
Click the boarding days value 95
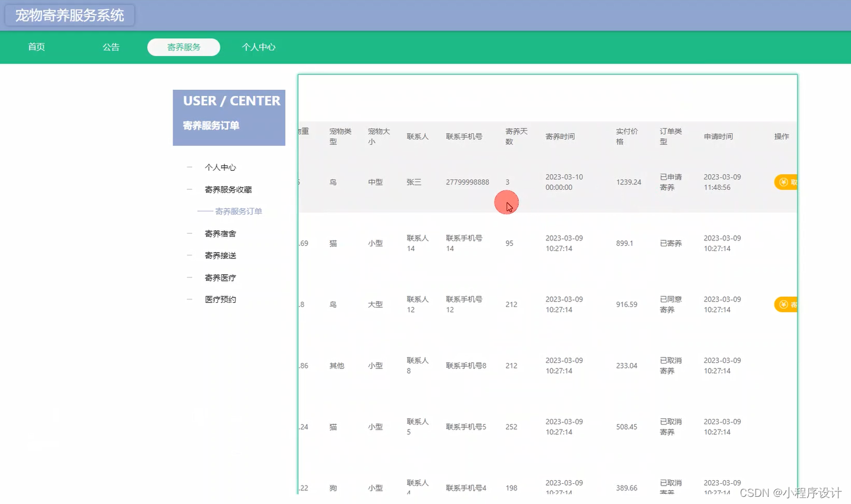509,243
